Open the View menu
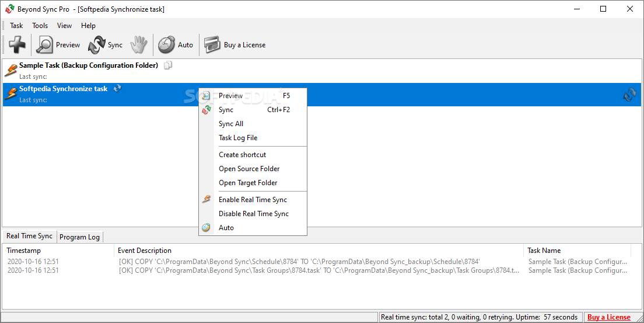The width and height of the screenshot is (644, 323). [64, 26]
